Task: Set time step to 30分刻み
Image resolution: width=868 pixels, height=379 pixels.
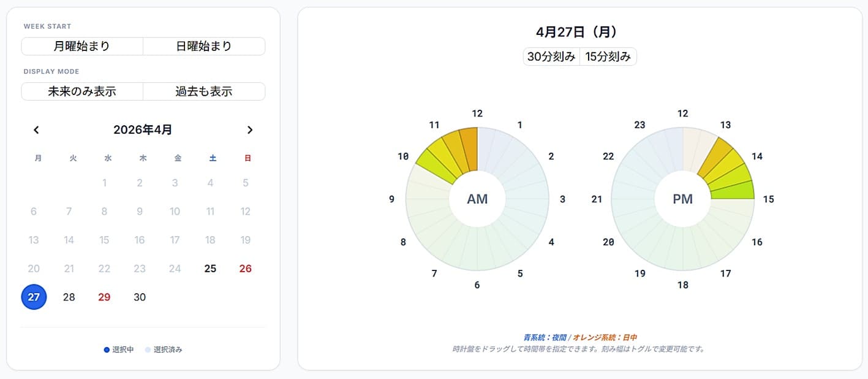Action: click(x=551, y=57)
